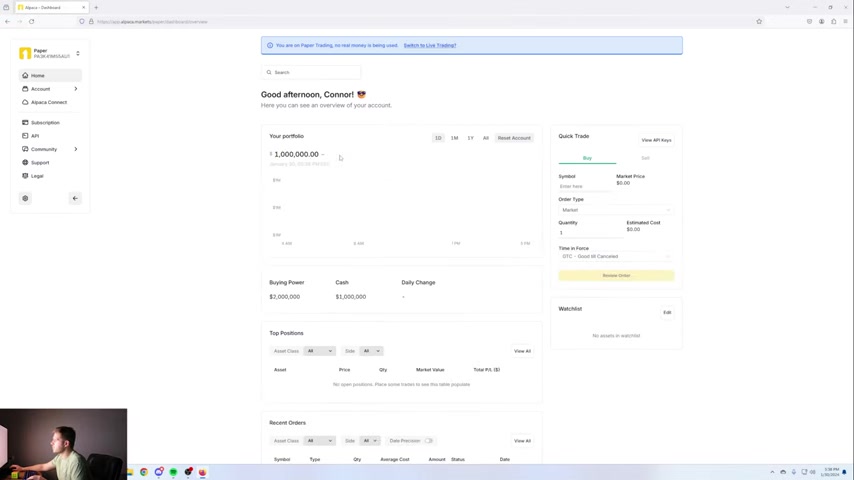854x480 pixels.
Task: Open Recent Orders Side dropdown
Action: tap(370, 441)
